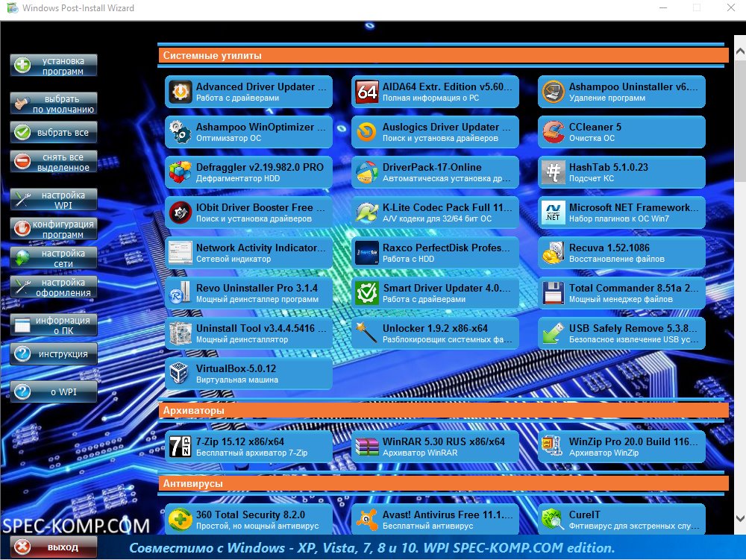Image resolution: width=746 pixels, height=560 pixels.
Task: Click the USB Safely Remove arrow icon
Action: click(554, 333)
